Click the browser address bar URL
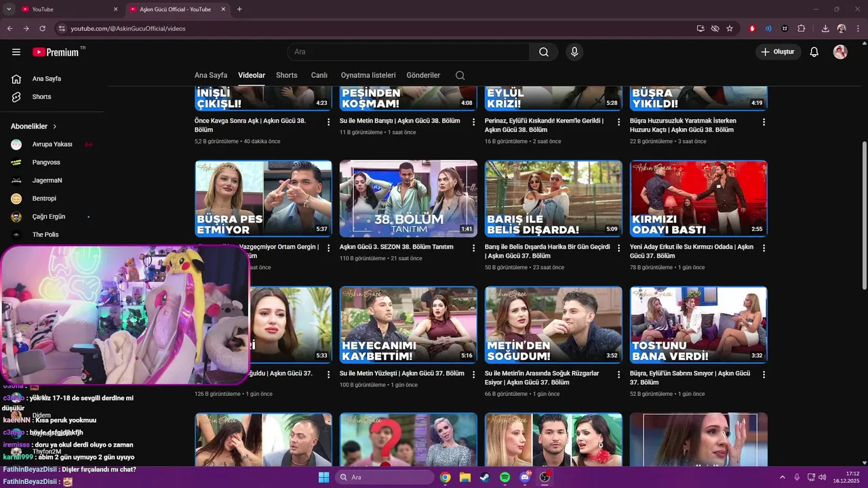The height and width of the screenshot is (488, 868). click(128, 28)
